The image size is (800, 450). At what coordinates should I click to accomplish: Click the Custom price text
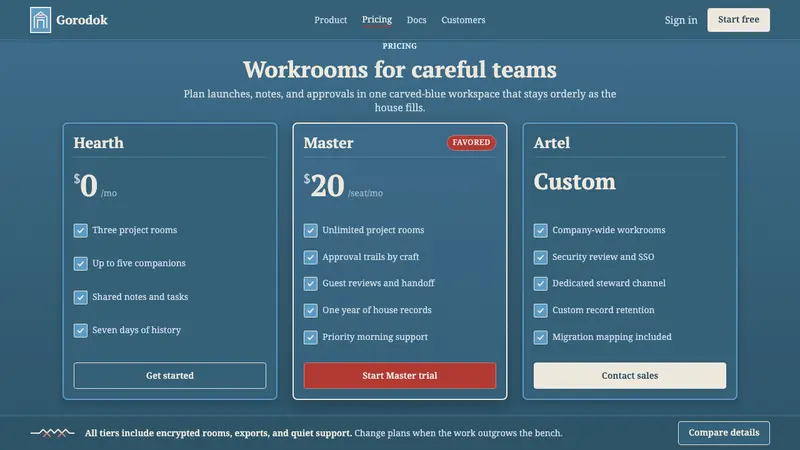pos(574,182)
